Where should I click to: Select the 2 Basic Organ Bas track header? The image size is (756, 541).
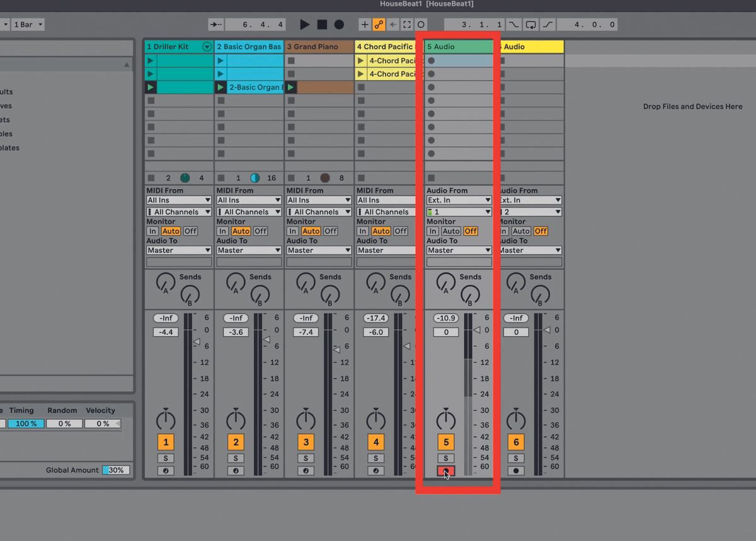click(x=249, y=47)
